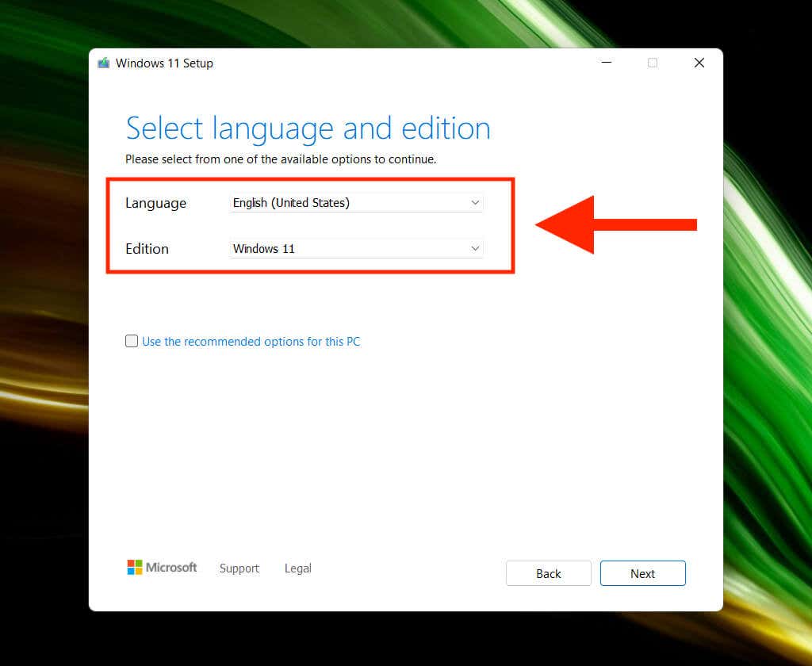Click the Microsoft logo
The width and height of the screenshot is (812, 666).
(162, 568)
